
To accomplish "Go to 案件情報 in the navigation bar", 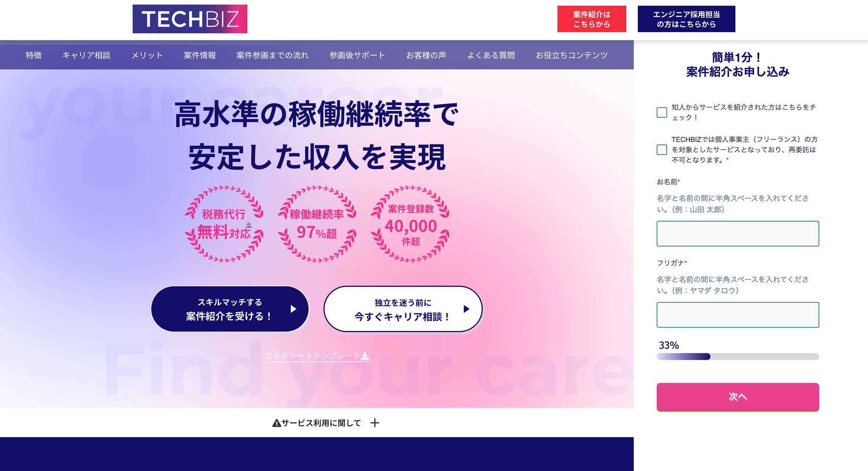I will coord(200,55).
